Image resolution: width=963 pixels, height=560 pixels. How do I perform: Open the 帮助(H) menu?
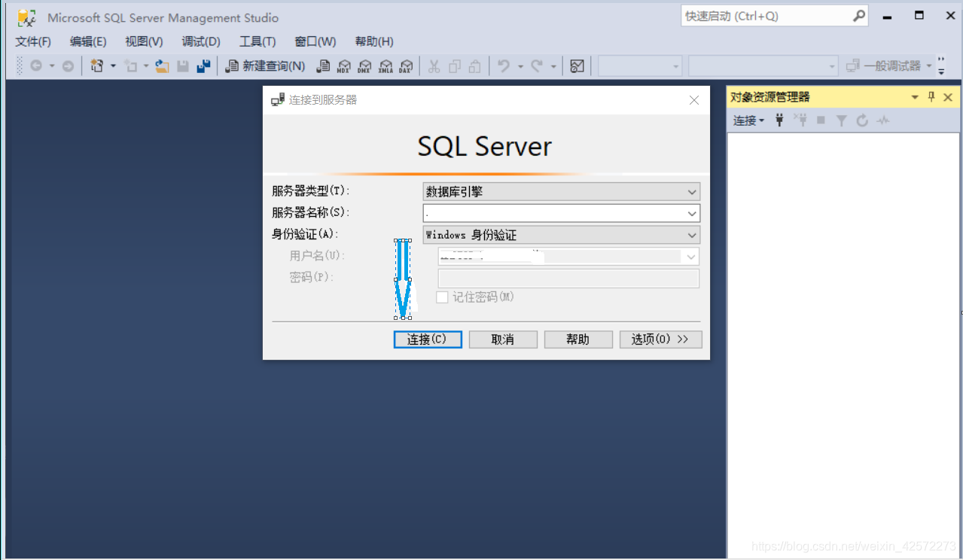pyautogui.click(x=374, y=41)
